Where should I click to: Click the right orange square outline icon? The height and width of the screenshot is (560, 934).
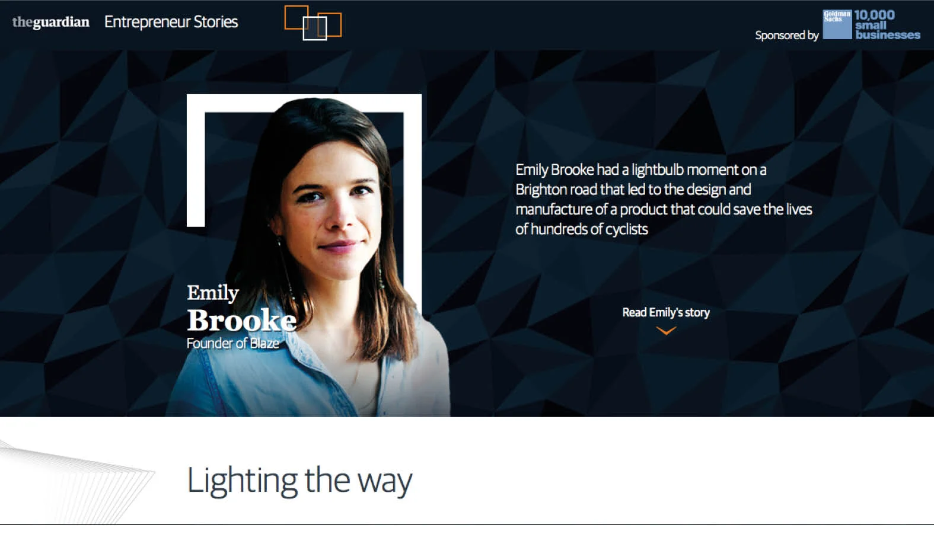click(330, 24)
